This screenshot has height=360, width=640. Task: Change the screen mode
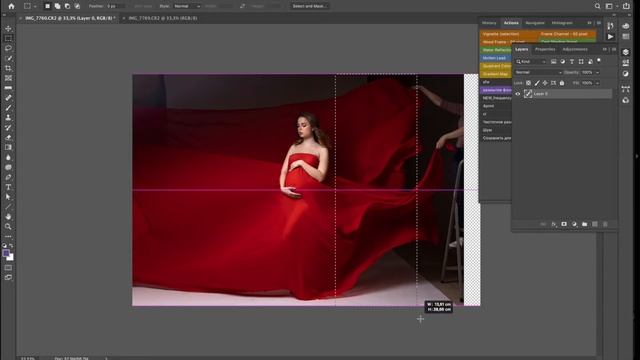[x=8, y=278]
